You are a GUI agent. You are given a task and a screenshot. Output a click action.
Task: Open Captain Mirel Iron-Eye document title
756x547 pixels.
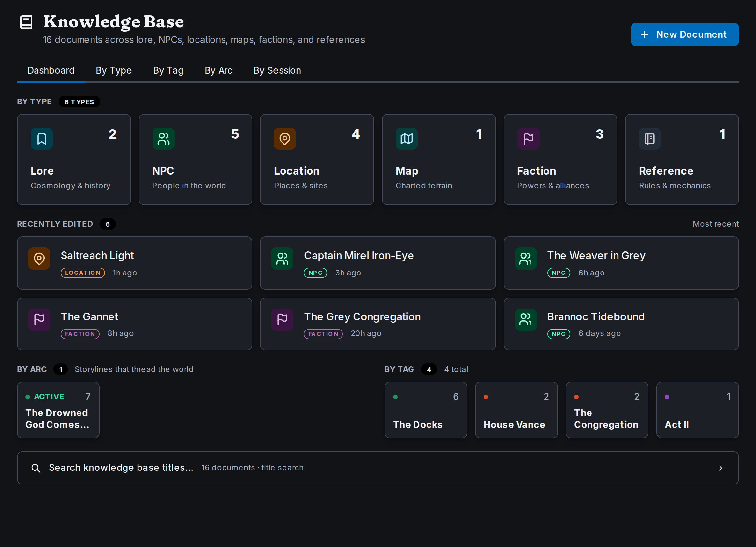(x=358, y=256)
